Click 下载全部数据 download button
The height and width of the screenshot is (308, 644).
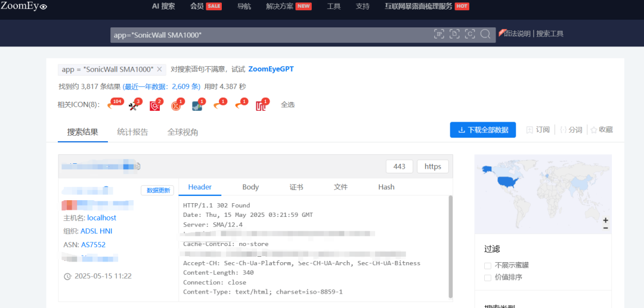click(483, 130)
